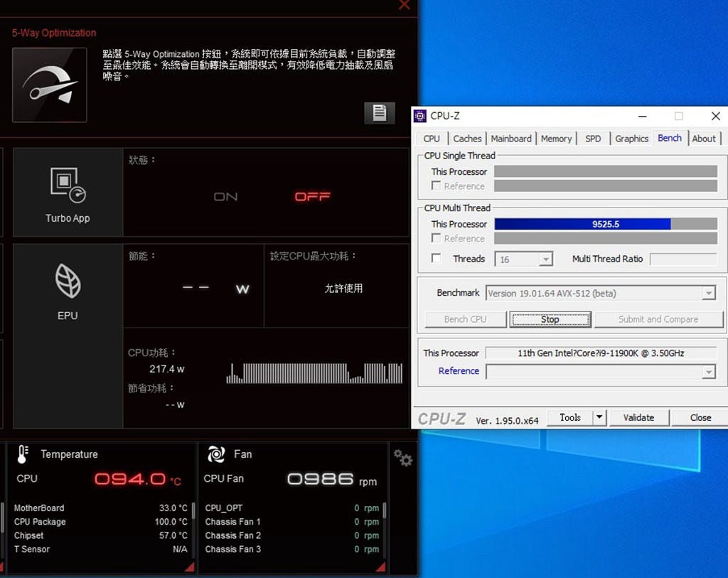
Task: Click the CPU-Z title bar app icon
Action: click(420, 116)
